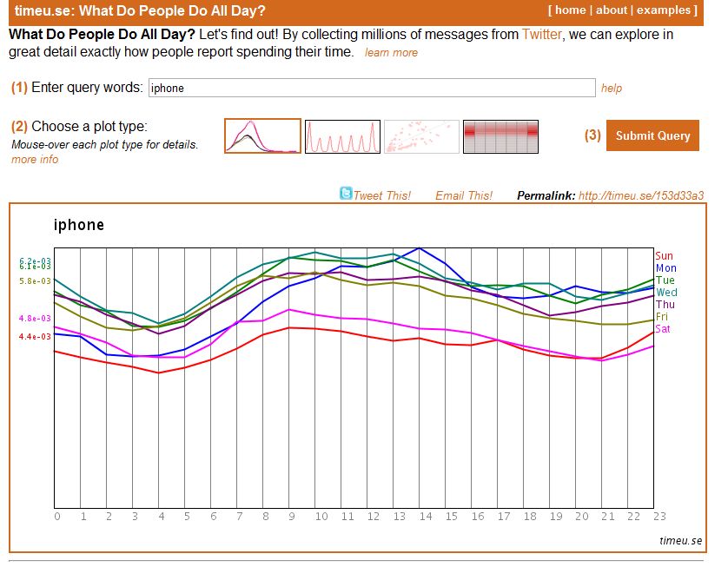Image resolution: width=728 pixels, height=567 pixels.
Task: Click the Fri legend label
Action: [662, 316]
